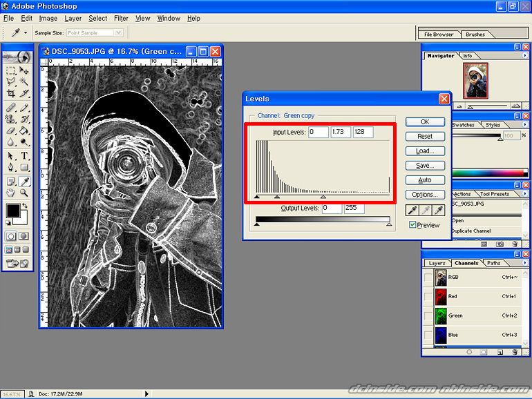This screenshot has width=532, height=399.
Task: Select the Notes tool
Action: 10,182
